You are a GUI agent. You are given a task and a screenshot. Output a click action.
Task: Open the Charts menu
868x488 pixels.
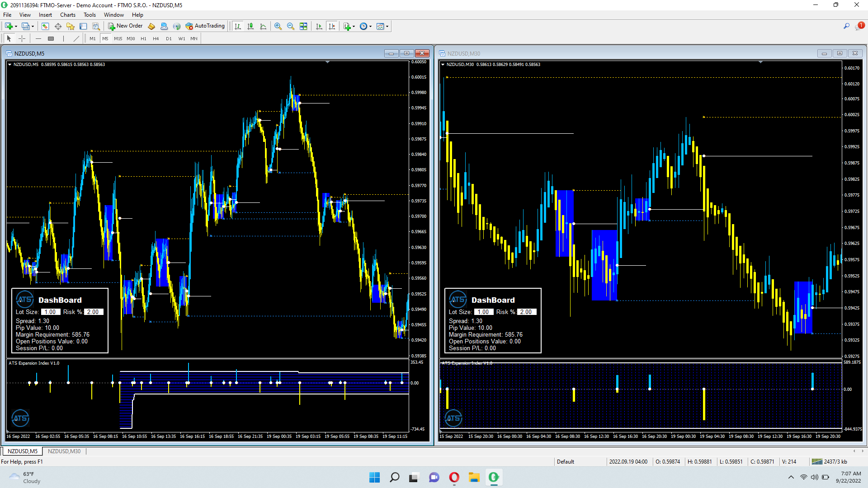68,15
